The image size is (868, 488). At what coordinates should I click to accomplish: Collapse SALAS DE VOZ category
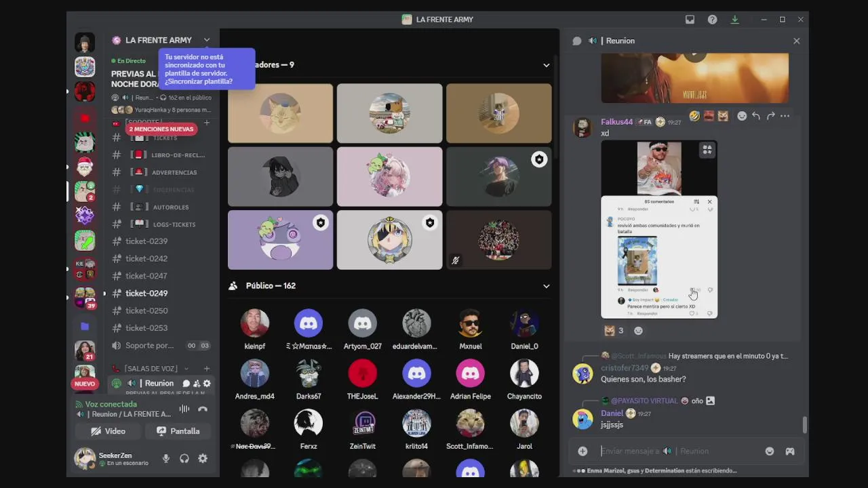pyautogui.click(x=186, y=369)
